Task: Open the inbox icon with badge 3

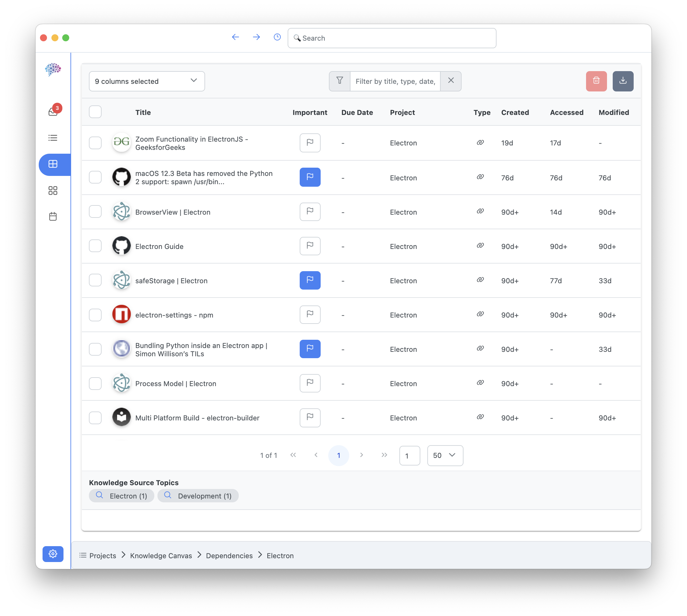Action: click(x=53, y=111)
